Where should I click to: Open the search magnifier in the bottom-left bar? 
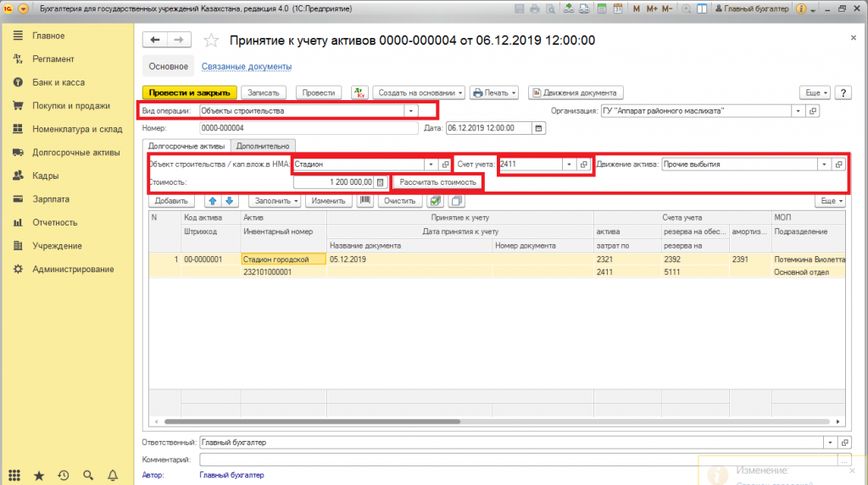(x=89, y=476)
